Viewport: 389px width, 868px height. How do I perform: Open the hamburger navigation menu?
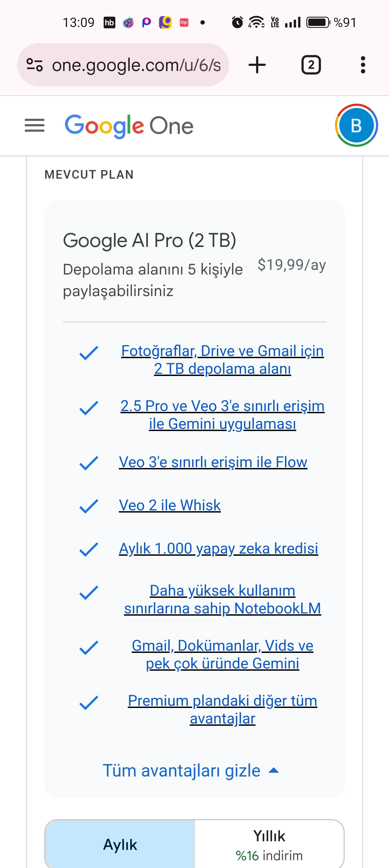[x=34, y=126]
